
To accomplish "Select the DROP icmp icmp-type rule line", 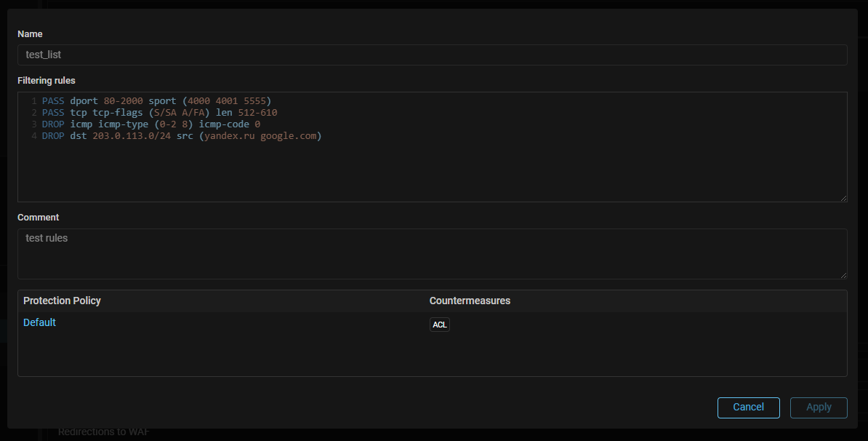I will pyautogui.click(x=151, y=124).
